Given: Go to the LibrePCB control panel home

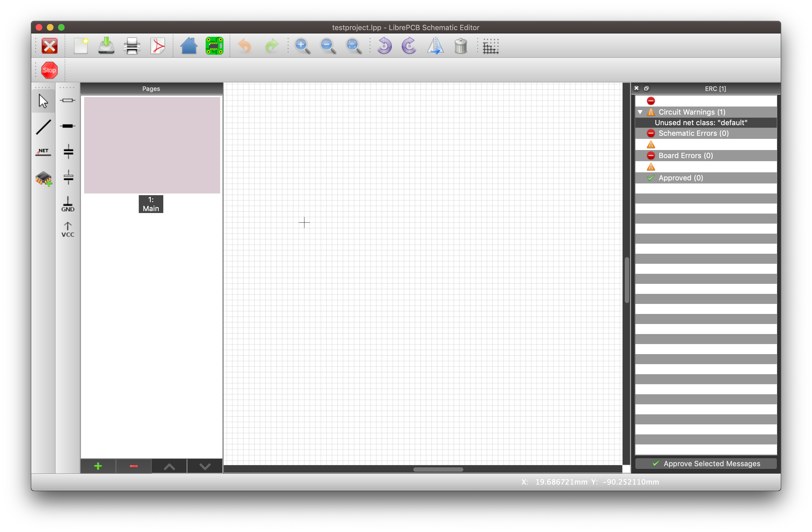Looking at the screenshot, I should (x=189, y=46).
